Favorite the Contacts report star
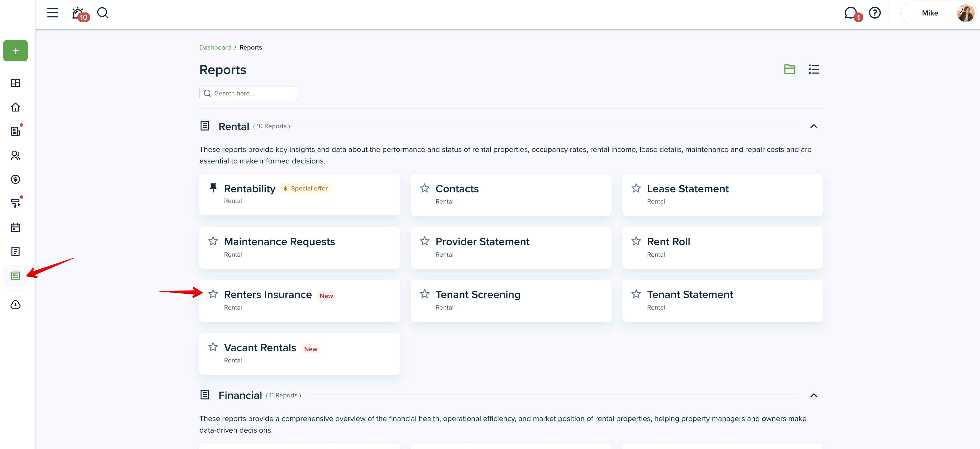 point(425,188)
